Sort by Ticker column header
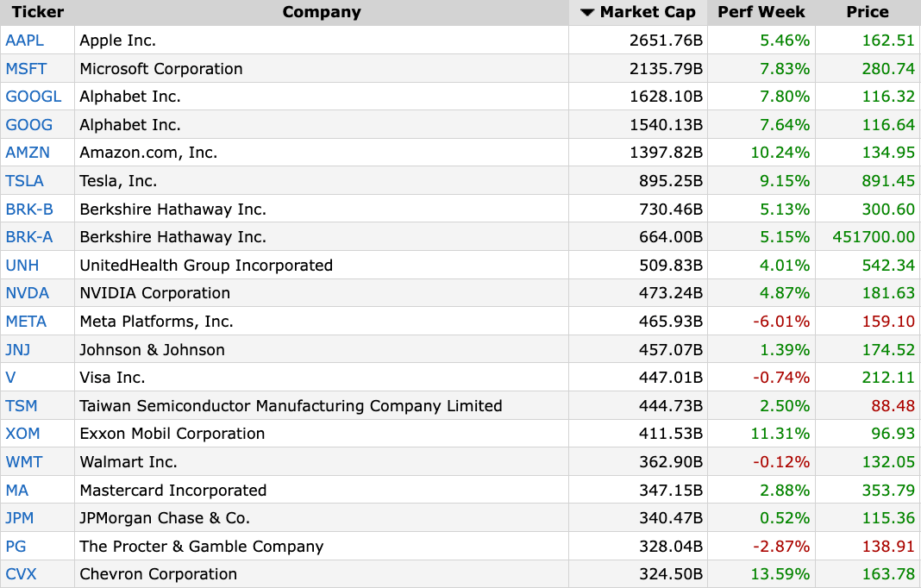921x588 pixels. click(x=38, y=12)
